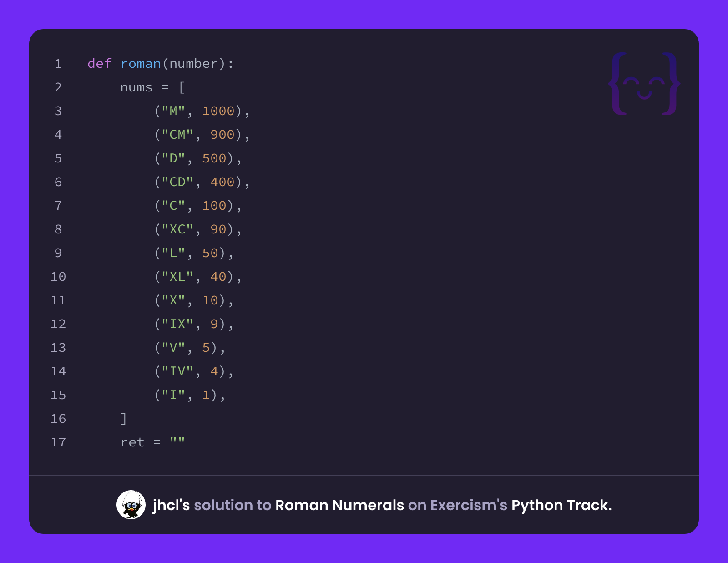Click the closing bracket on line 16
The width and height of the screenshot is (728, 563).
[124, 419]
